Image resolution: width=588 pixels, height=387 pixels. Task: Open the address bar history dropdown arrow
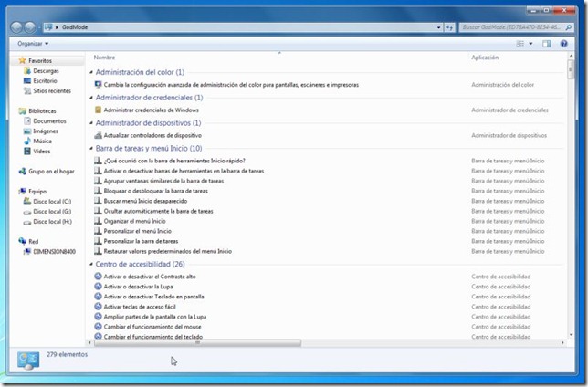point(438,27)
